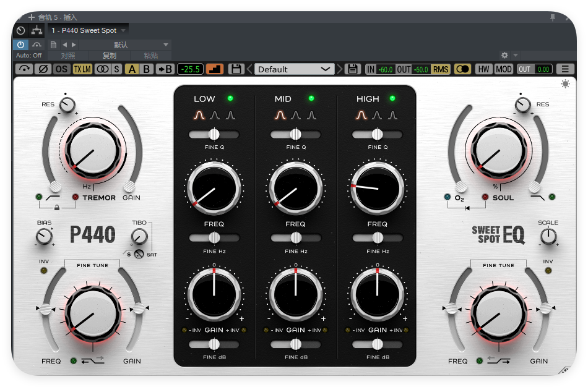Toggle the HIGH band green LED
Screen dimensions: 588x387
[x=392, y=98]
